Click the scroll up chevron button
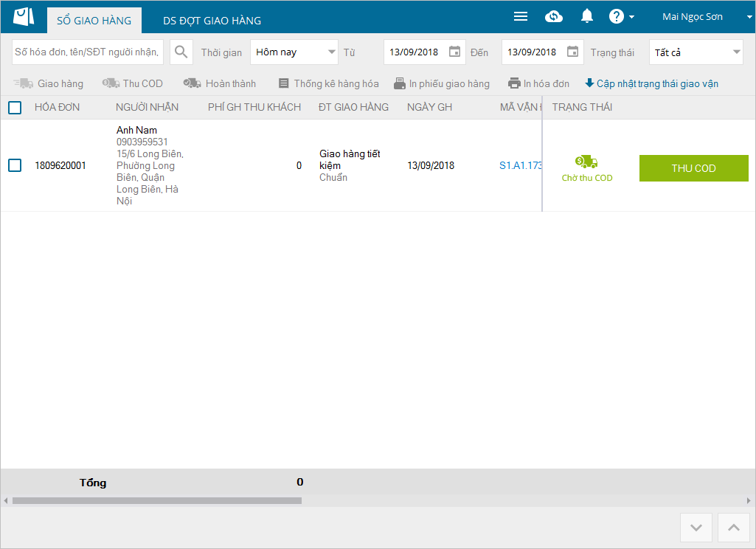The image size is (756, 549). coord(734,528)
